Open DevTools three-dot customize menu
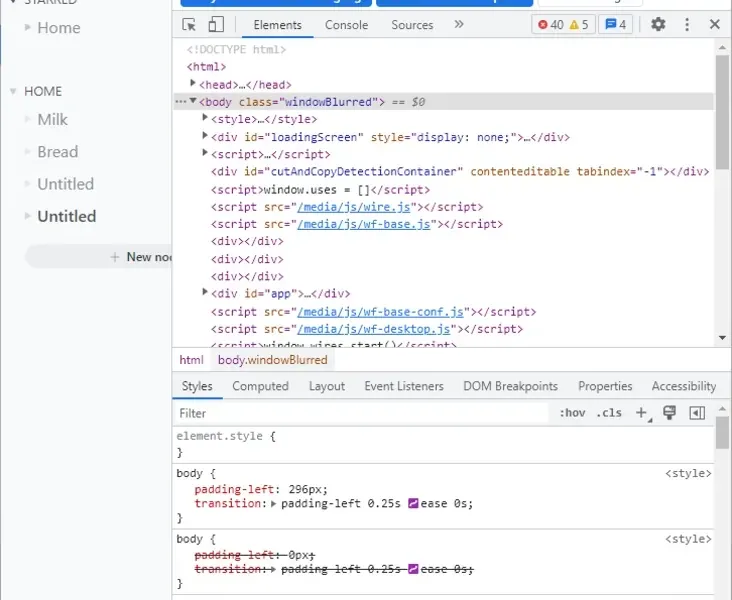The width and height of the screenshot is (732, 600). [x=687, y=24]
